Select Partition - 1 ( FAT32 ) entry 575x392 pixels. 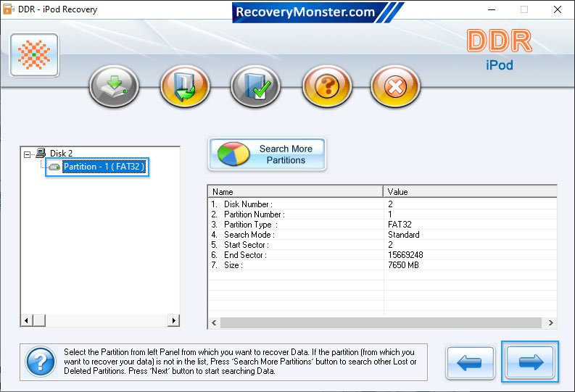click(x=104, y=167)
